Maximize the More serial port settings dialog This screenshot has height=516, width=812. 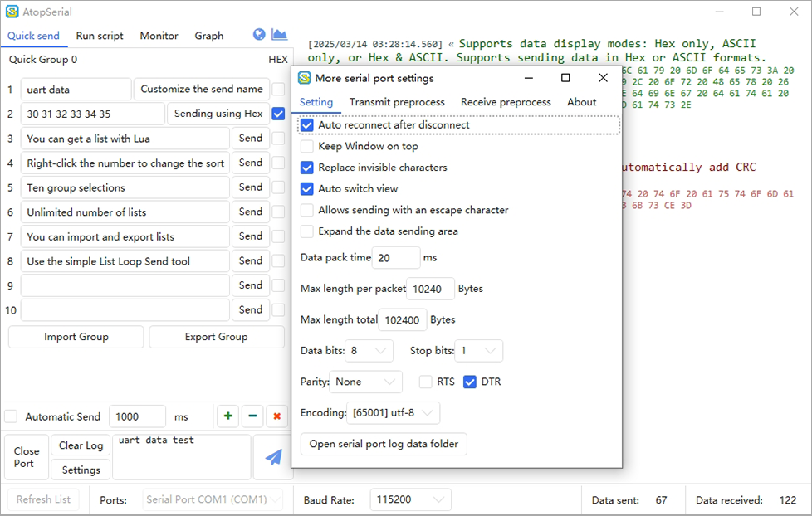tap(565, 78)
